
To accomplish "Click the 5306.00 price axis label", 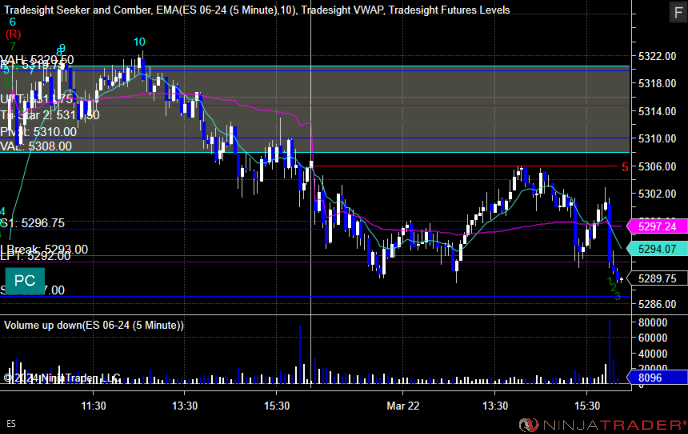I will (x=657, y=166).
